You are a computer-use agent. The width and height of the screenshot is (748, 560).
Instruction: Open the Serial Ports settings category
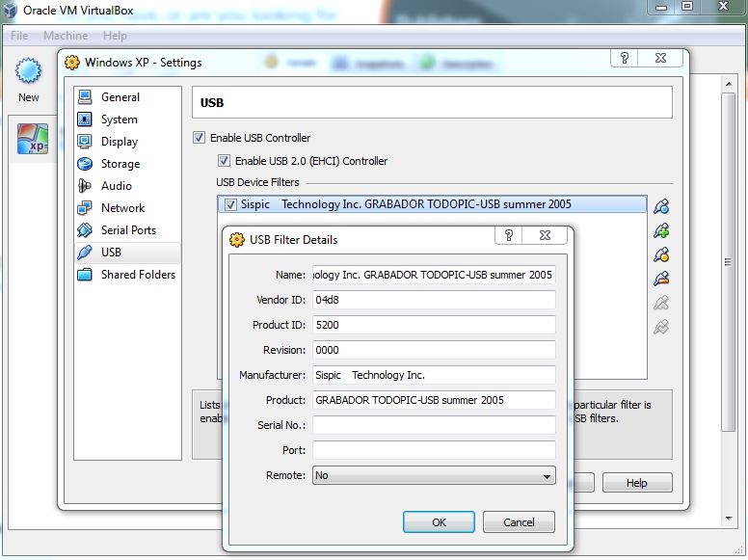click(x=128, y=230)
